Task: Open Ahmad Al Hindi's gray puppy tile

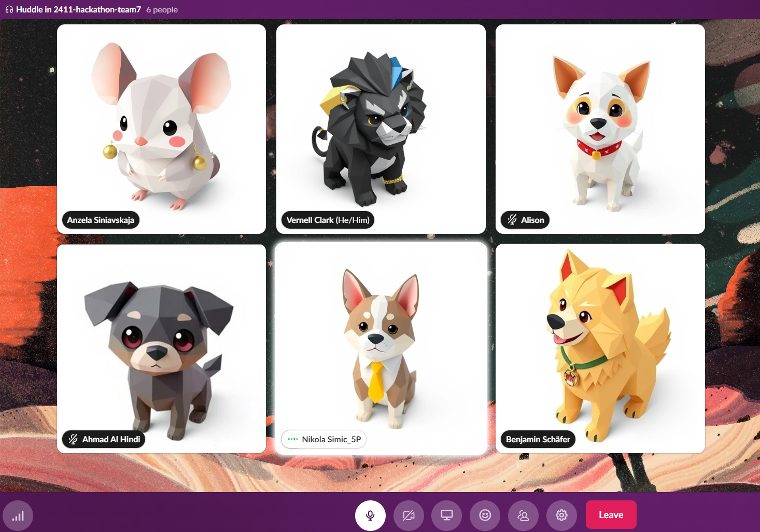Action: pos(161,348)
